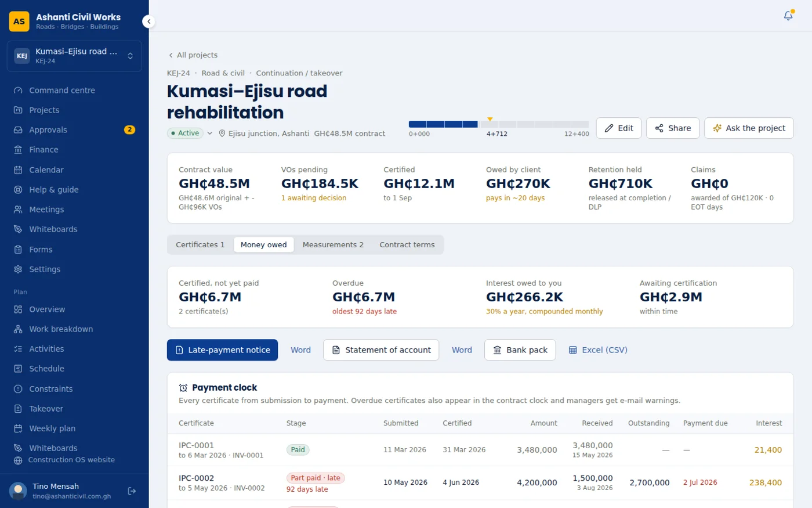
Task: Share the project
Action: click(x=673, y=128)
